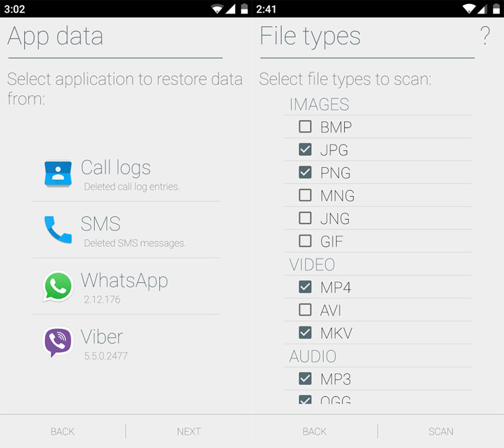This screenshot has width=504, height=448.
Task: Choose Viber 5.5.0.2477 list entry
Action: click(x=126, y=343)
